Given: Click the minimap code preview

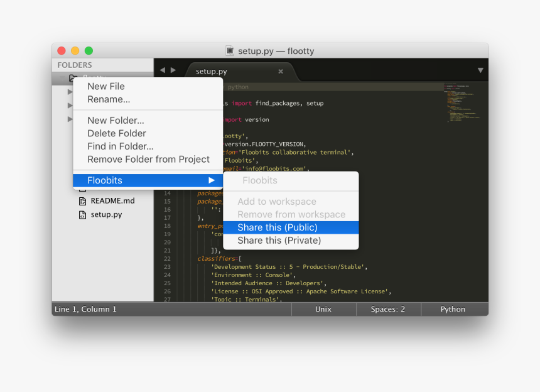Looking at the screenshot, I should pos(462,102).
